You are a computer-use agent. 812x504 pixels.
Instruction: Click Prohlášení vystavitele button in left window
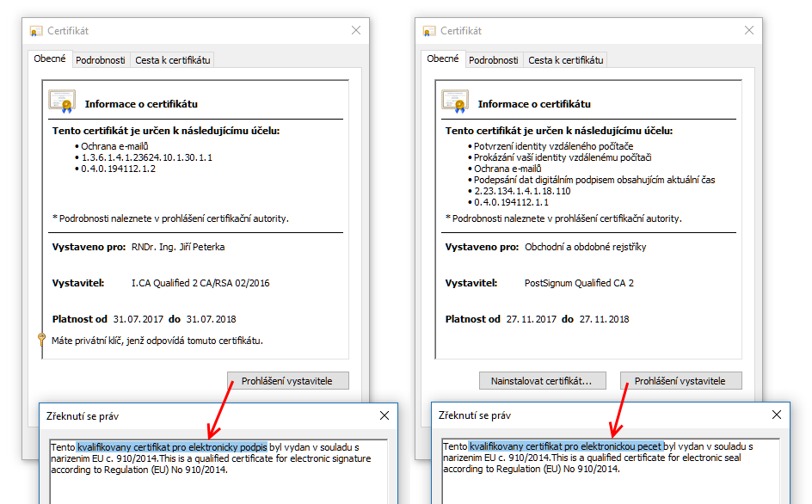tap(287, 381)
